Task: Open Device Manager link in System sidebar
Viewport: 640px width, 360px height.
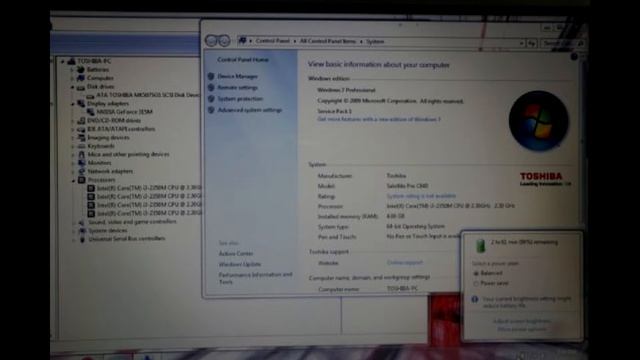Action: (x=238, y=76)
